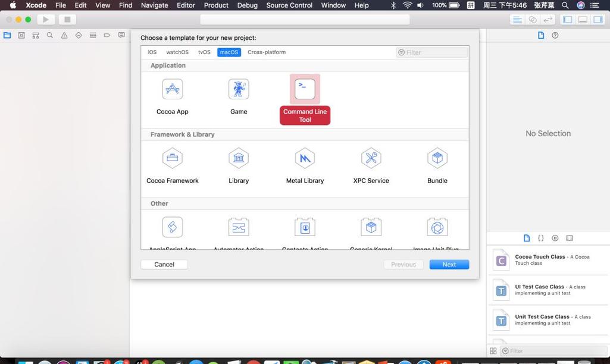Select the Cross-platform tab
The width and height of the screenshot is (610, 364).
[267, 52]
